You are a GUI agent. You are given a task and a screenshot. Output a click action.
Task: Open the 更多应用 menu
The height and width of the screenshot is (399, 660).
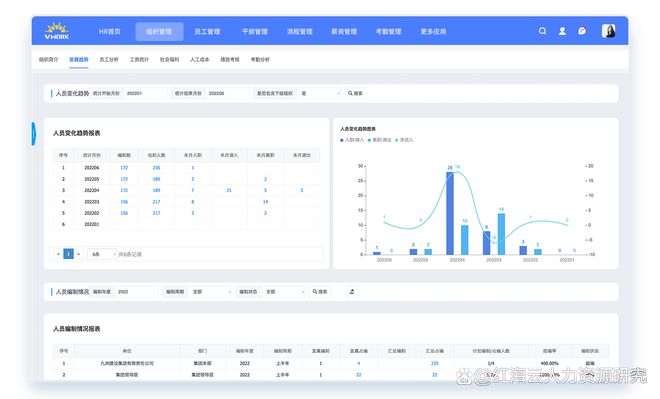(433, 32)
